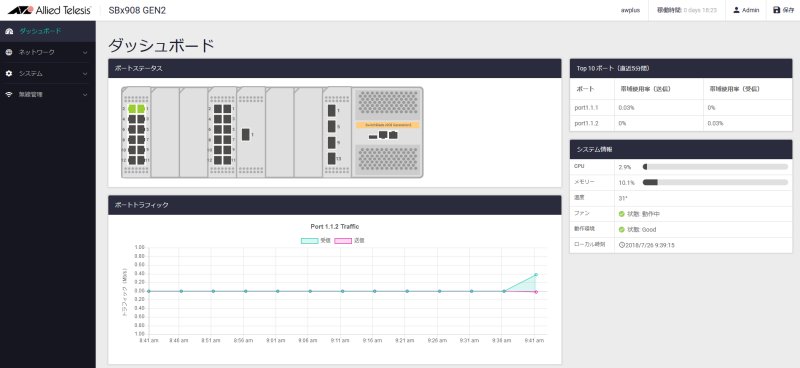Click the gear icon beside システム
The width and height of the screenshot is (800, 368).
click(x=9, y=73)
